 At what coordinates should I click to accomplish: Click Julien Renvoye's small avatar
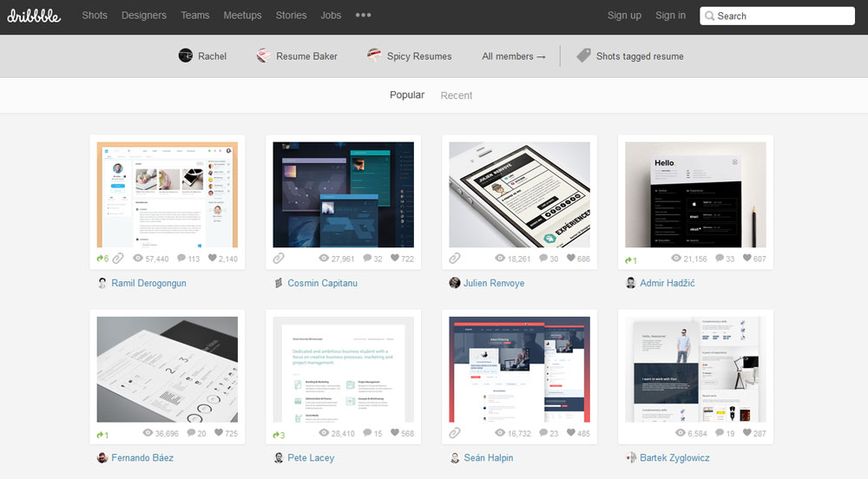455,283
